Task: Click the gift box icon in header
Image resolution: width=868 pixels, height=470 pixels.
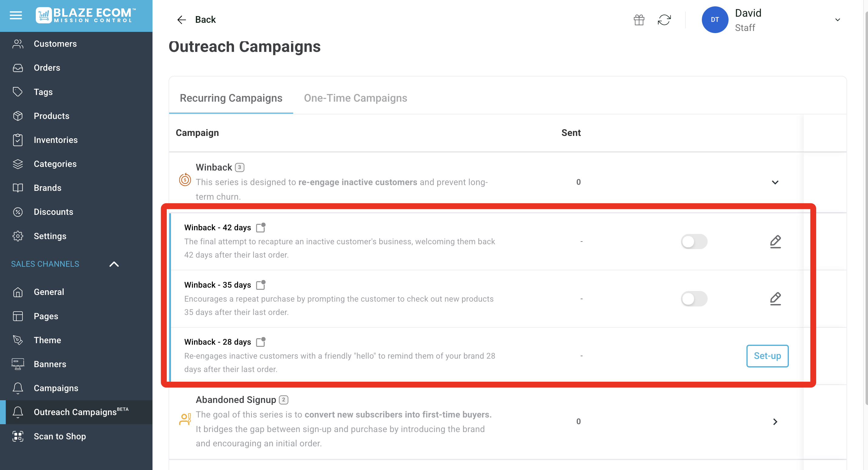Action: tap(638, 20)
